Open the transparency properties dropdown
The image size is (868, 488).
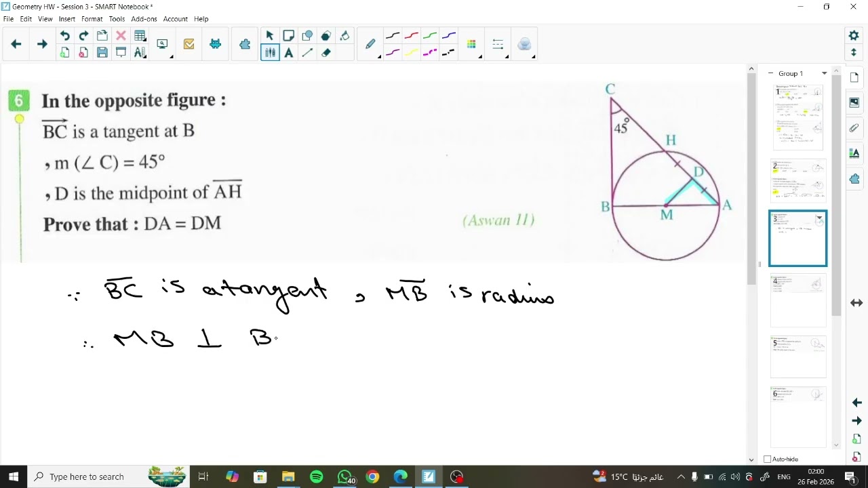524,44
